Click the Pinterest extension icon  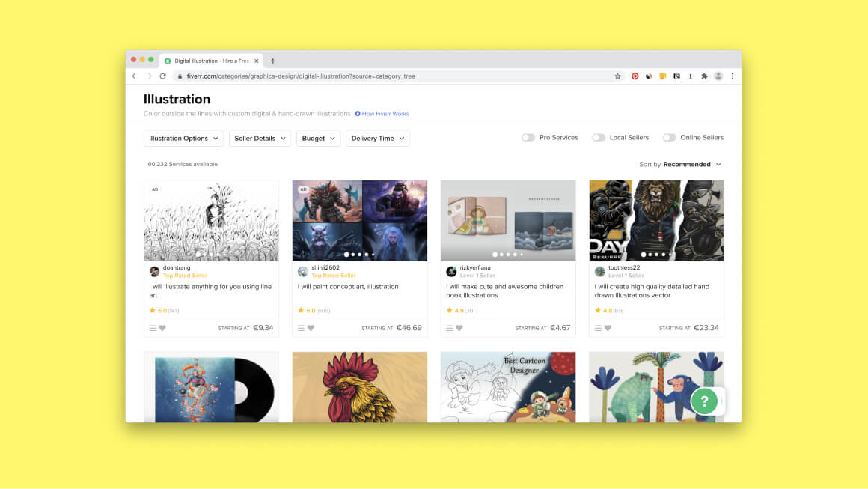635,76
